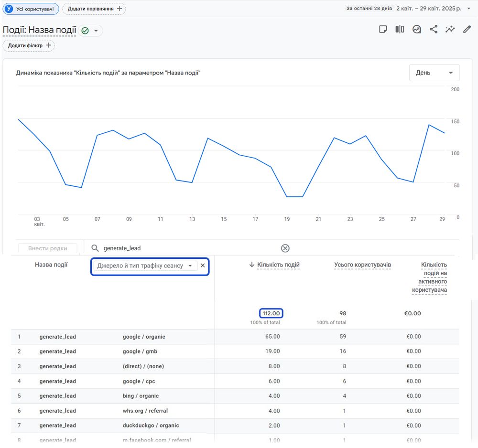Click the plus icon in Додати фільтр
Image resolution: width=478 pixels, height=448 pixels.
(x=48, y=45)
